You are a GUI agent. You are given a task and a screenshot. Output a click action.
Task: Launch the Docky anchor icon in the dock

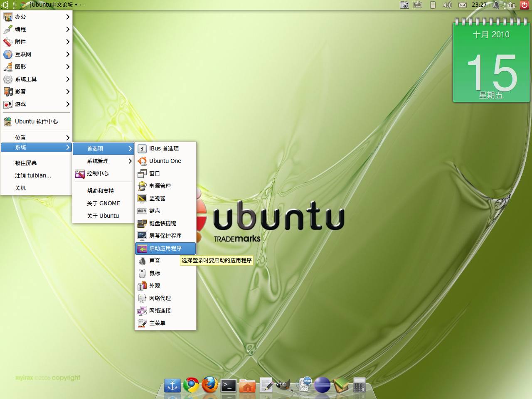172,385
